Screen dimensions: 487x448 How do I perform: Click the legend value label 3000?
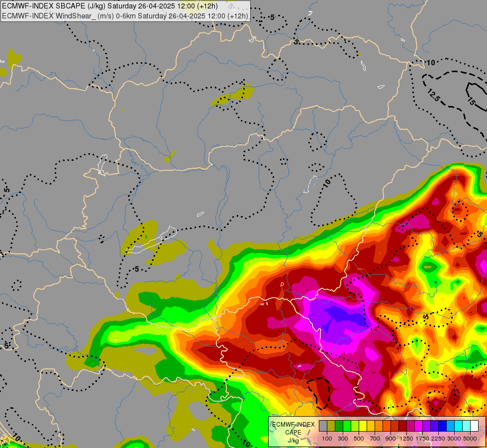454,439
